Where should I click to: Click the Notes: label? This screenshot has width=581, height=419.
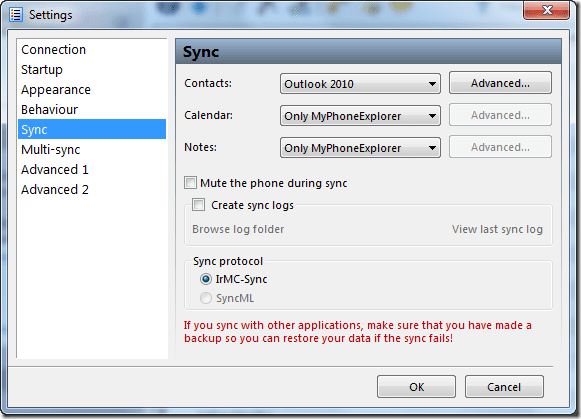point(200,147)
